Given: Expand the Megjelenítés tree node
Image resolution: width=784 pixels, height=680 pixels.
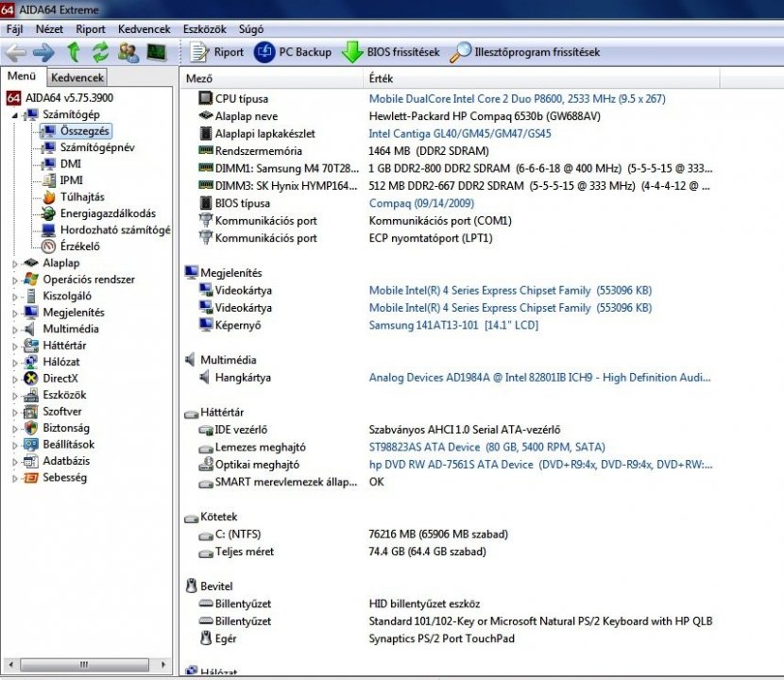Looking at the screenshot, I should 15,313.
